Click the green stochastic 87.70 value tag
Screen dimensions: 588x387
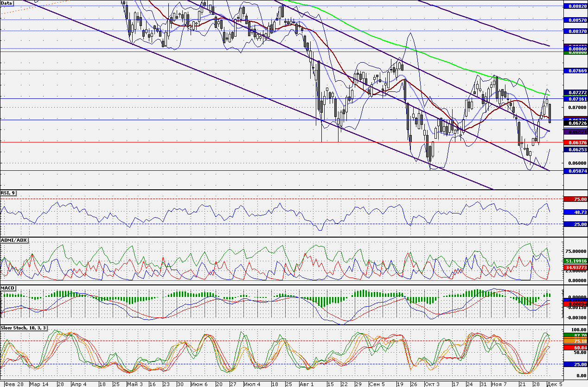click(x=575, y=335)
